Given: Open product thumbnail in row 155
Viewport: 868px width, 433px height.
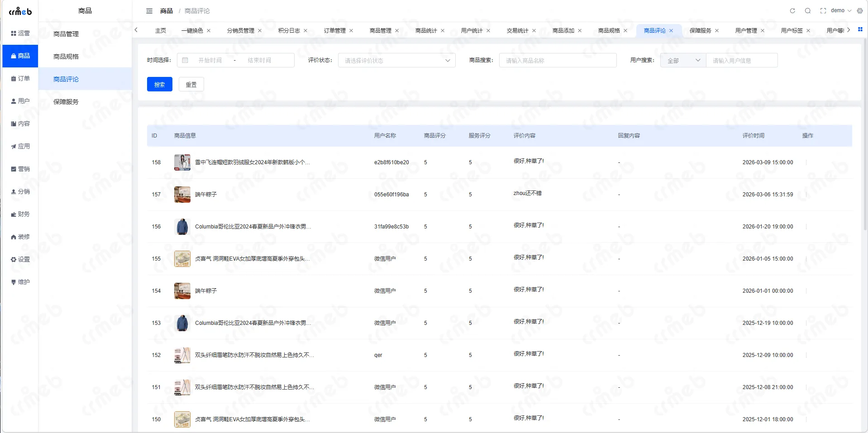Looking at the screenshot, I should pos(182,259).
